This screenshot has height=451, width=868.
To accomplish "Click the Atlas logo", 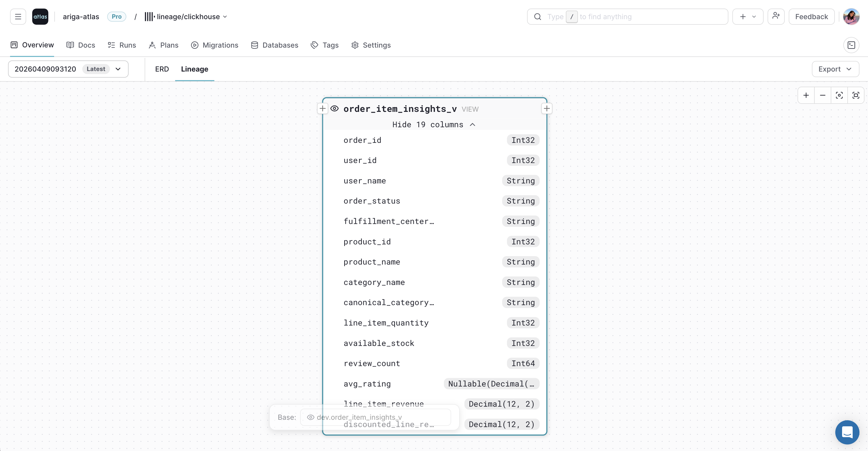I will [x=40, y=16].
